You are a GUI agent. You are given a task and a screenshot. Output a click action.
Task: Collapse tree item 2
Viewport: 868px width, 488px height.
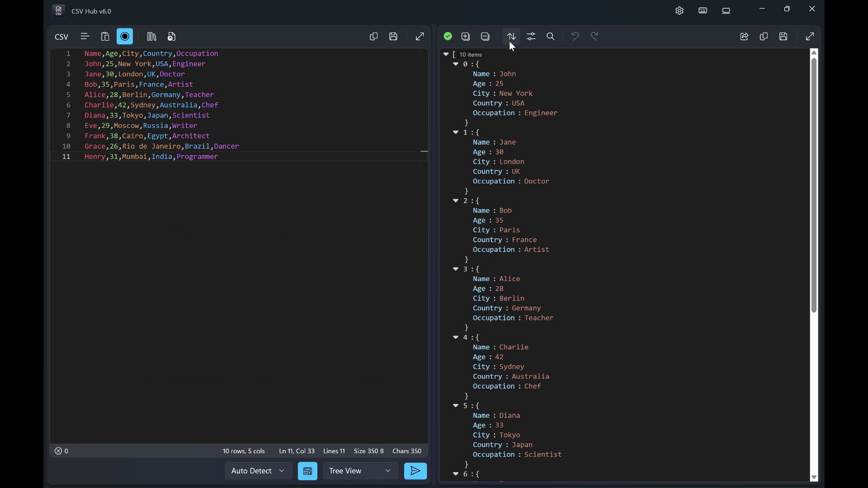coord(457,201)
